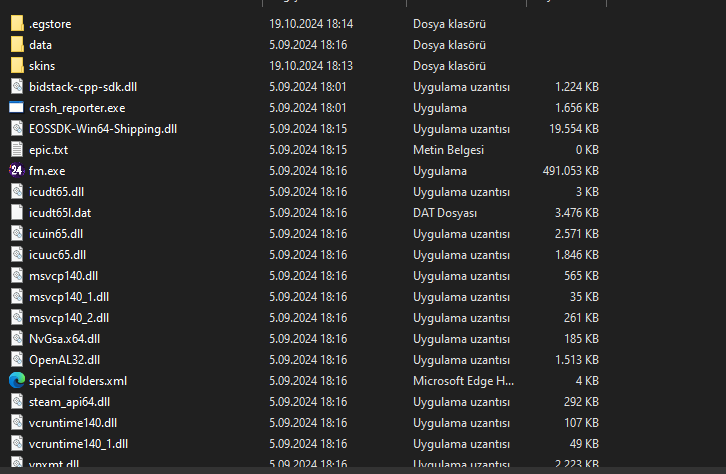Select the file name msvcp140_2.dll
This screenshot has width=726, height=474.
pyautogui.click(x=69, y=318)
